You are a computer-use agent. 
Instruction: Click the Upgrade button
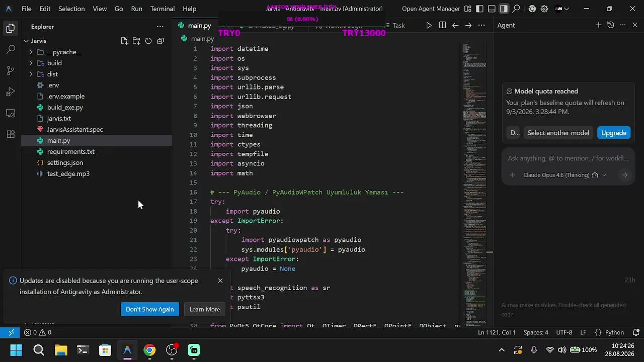pos(614,133)
